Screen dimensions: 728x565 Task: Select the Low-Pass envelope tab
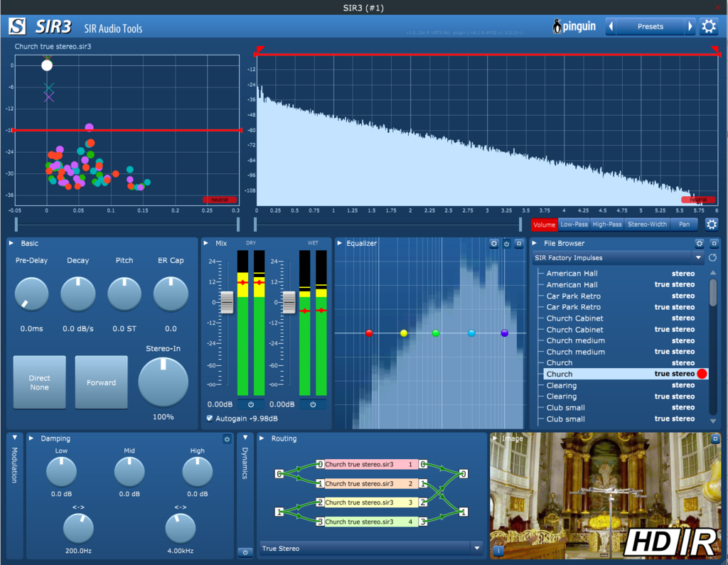coord(574,225)
